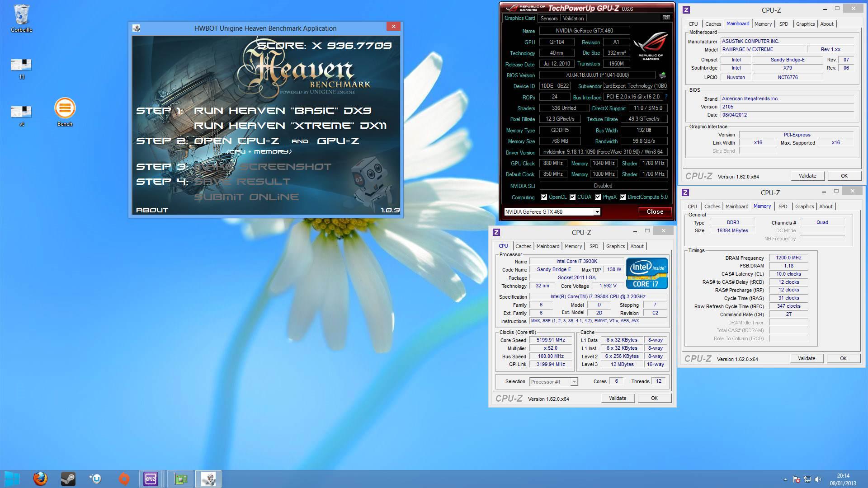Open Steam from the taskbar
This screenshot has width=868, height=488.
68,479
